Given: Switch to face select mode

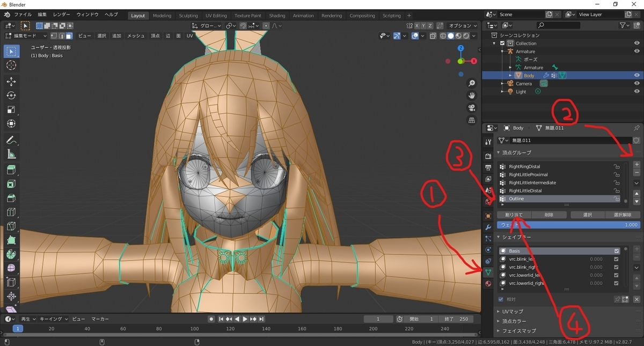Looking at the screenshot, I should pos(69,36).
